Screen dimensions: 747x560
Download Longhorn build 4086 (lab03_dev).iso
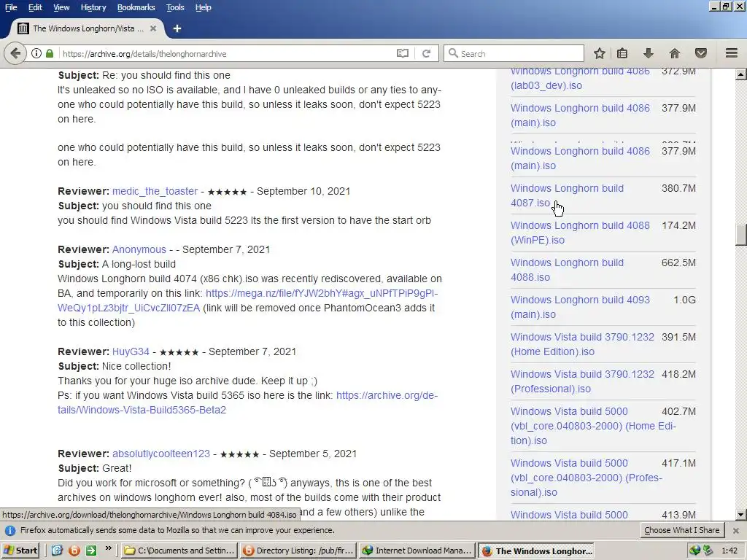(580, 79)
